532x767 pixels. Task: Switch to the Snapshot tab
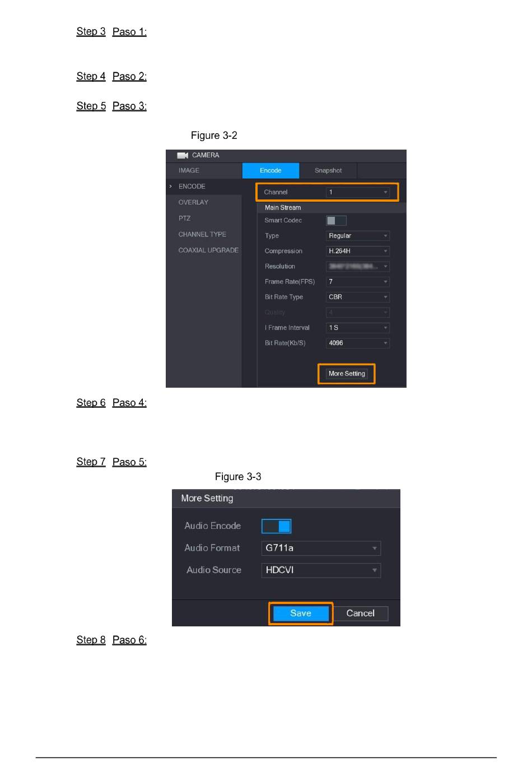pyautogui.click(x=328, y=170)
